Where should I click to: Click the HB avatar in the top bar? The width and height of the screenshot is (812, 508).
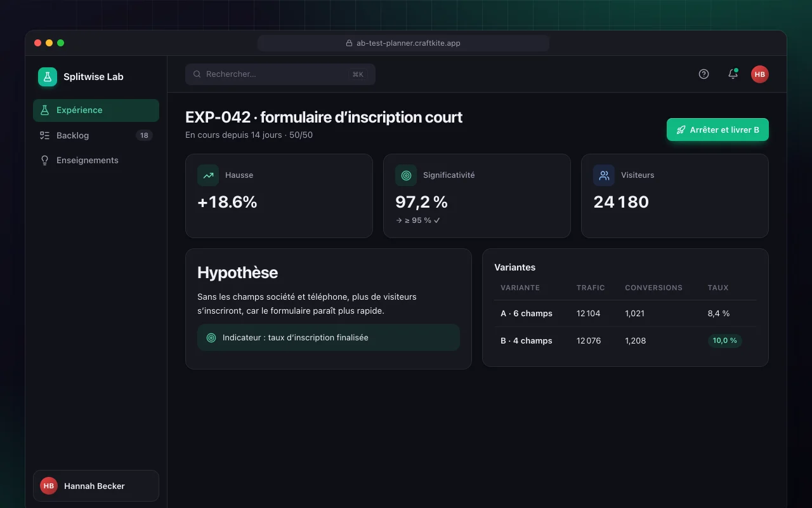(x=760, y=74)
